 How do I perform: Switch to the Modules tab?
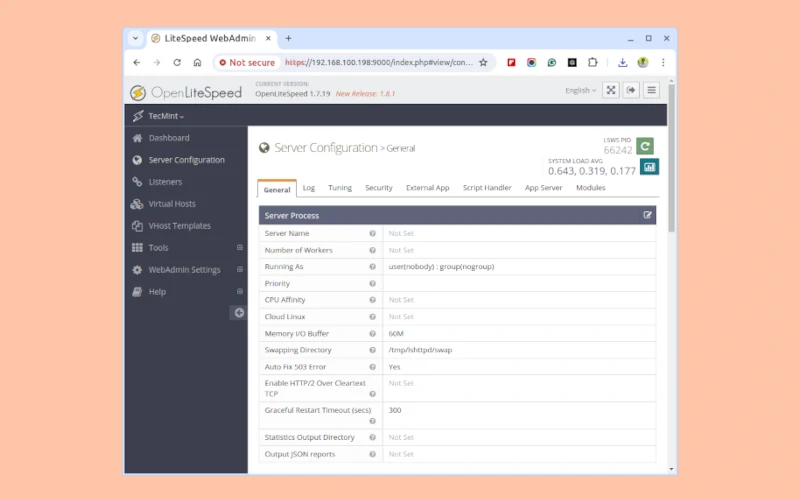click(590, 188)
